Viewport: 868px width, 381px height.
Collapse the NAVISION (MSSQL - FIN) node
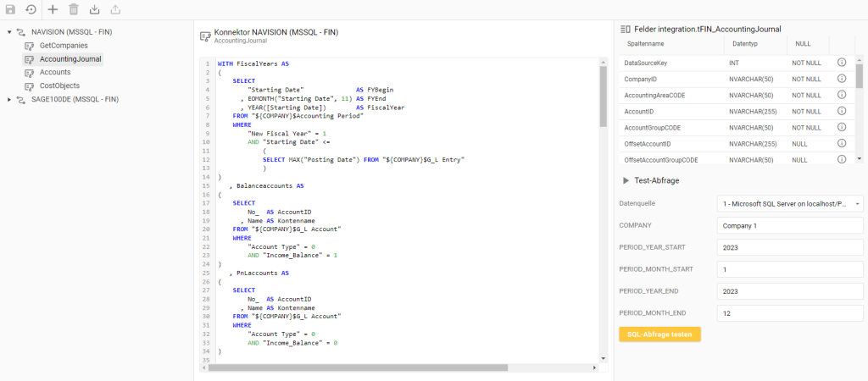[x=9, y=32]
